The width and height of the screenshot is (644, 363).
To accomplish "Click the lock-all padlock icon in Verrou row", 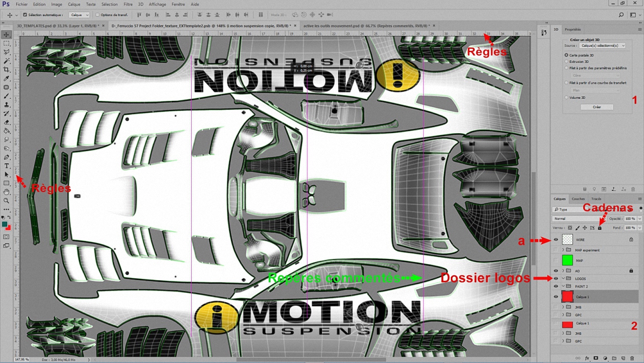I will coord(600,228).
